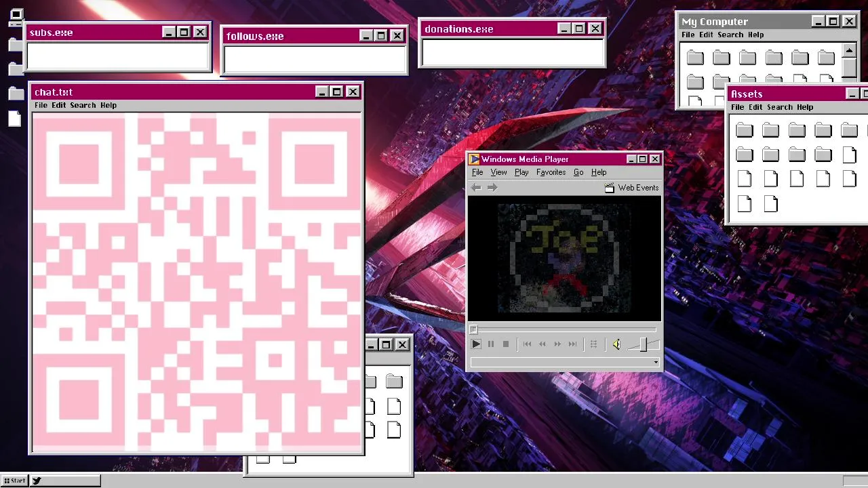Maximize the chat.txt window
The width and height of the screenshot is (868, 488).
pos(337,91)
